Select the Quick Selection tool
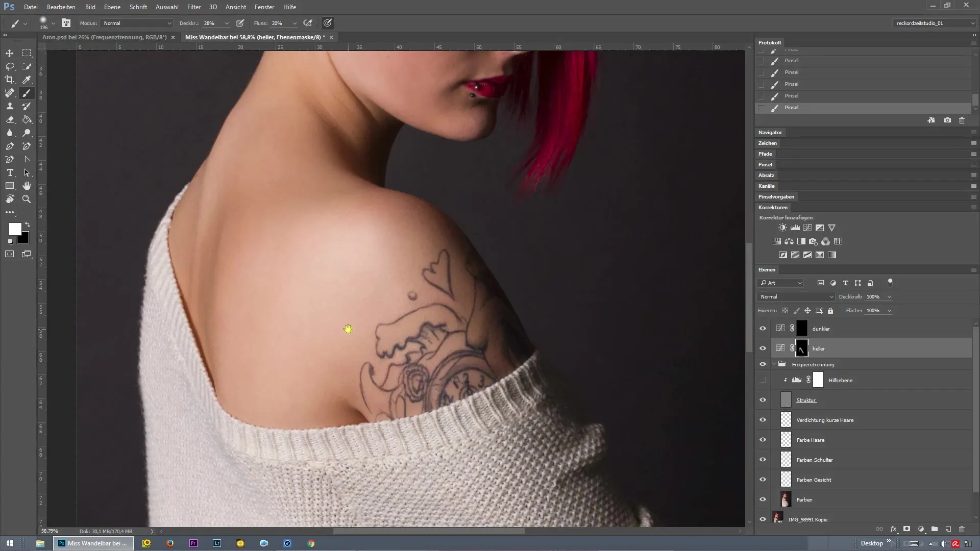 [27, 66]
